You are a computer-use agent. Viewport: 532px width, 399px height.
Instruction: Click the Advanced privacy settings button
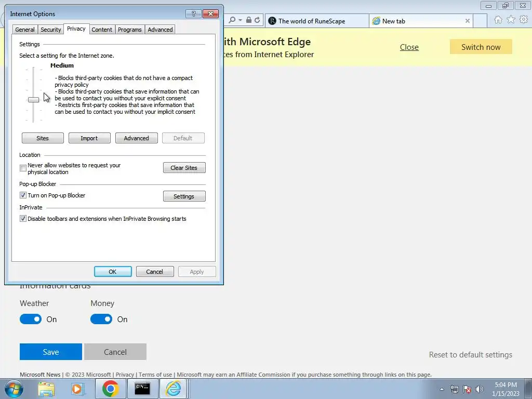click(x=137, y=138)
